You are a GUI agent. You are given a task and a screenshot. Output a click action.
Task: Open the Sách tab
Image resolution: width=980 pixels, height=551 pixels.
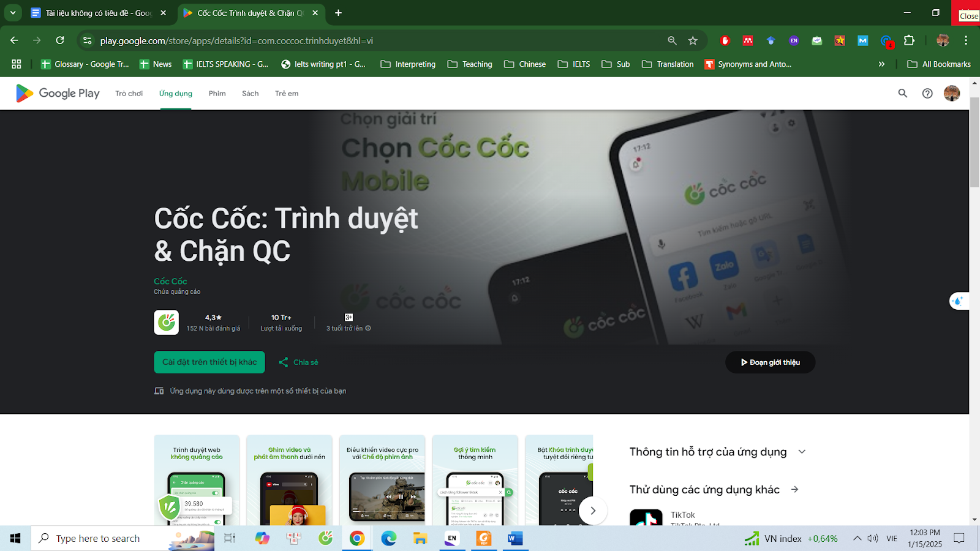pyautogui.click(x=251, y=94)
